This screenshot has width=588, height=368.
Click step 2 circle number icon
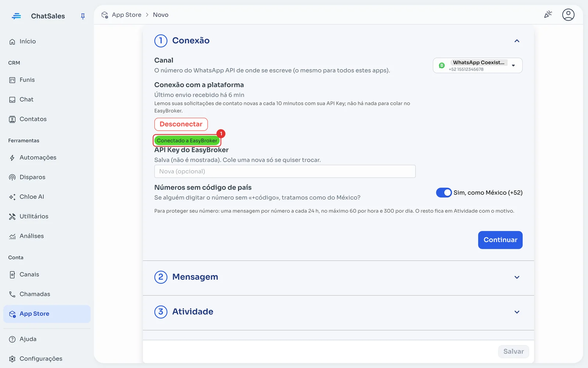161,277
